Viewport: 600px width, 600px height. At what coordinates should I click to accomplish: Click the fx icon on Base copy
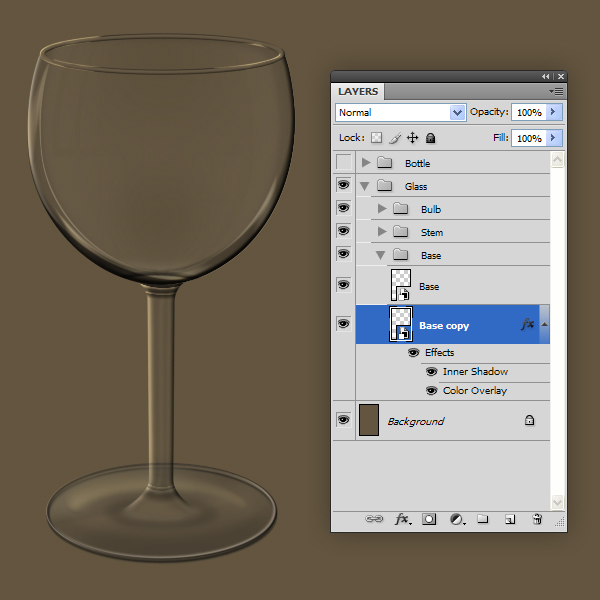click(528, 324)
